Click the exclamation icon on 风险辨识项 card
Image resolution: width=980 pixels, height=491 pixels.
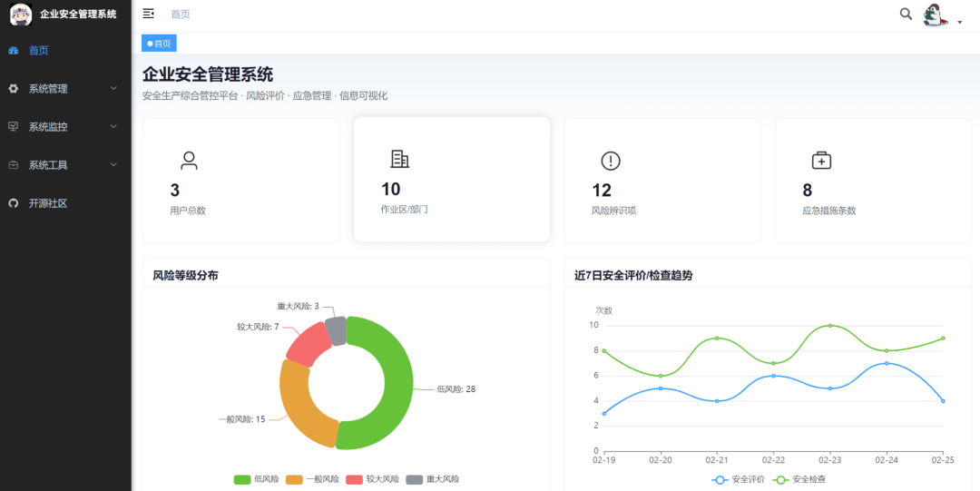(x=611, y=161)
